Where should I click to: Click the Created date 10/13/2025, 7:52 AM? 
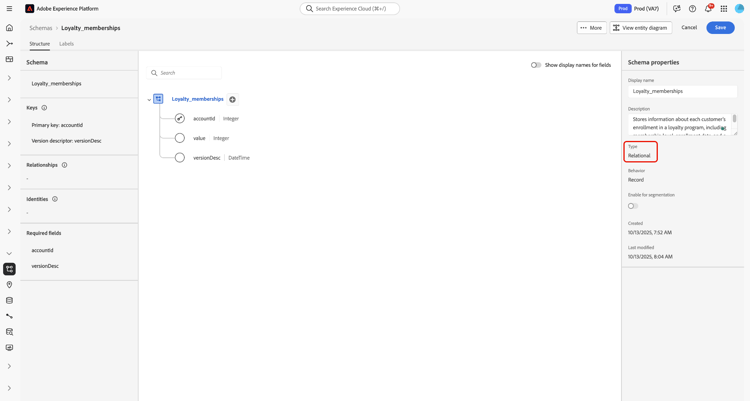650,233
